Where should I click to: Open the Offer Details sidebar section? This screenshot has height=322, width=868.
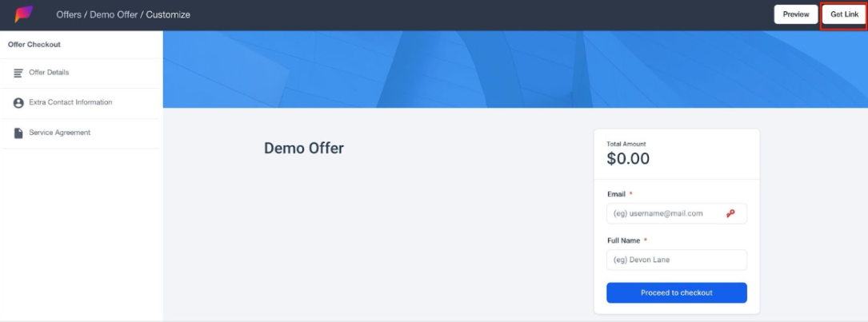tap(49, 73)
